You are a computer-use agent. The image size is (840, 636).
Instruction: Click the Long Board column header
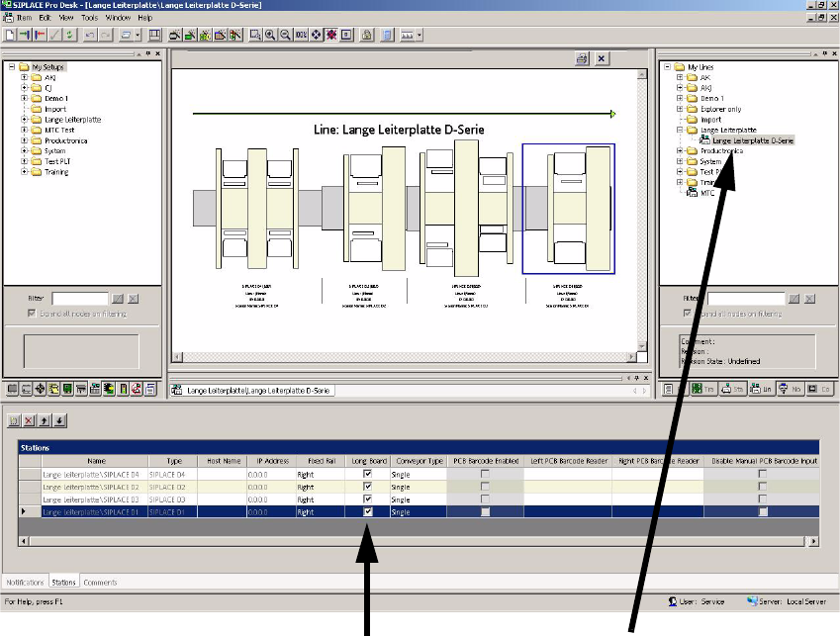[369, 461]
